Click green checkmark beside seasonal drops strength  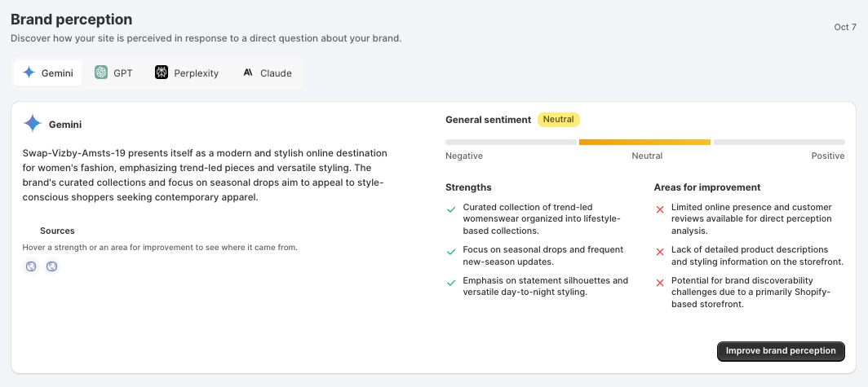click(x=451, y=252)
